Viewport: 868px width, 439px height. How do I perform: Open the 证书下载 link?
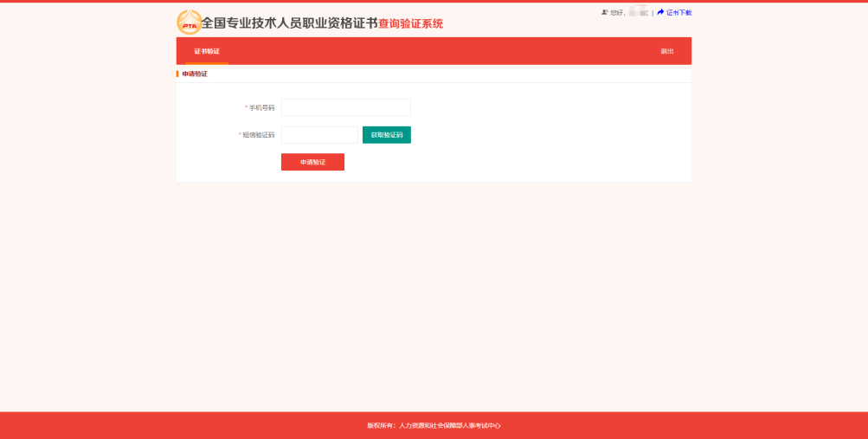[x=678, y=13]
